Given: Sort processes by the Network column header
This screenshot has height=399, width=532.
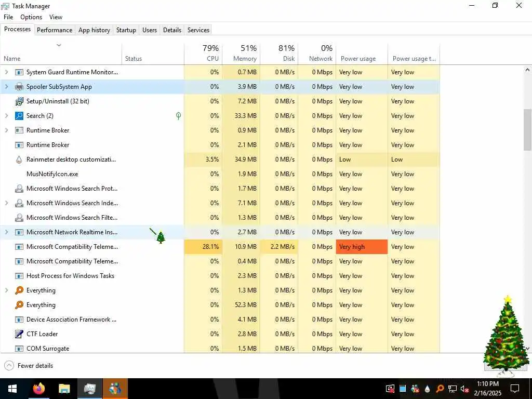Looking at the screenshot, I should [x=317, y=54].
